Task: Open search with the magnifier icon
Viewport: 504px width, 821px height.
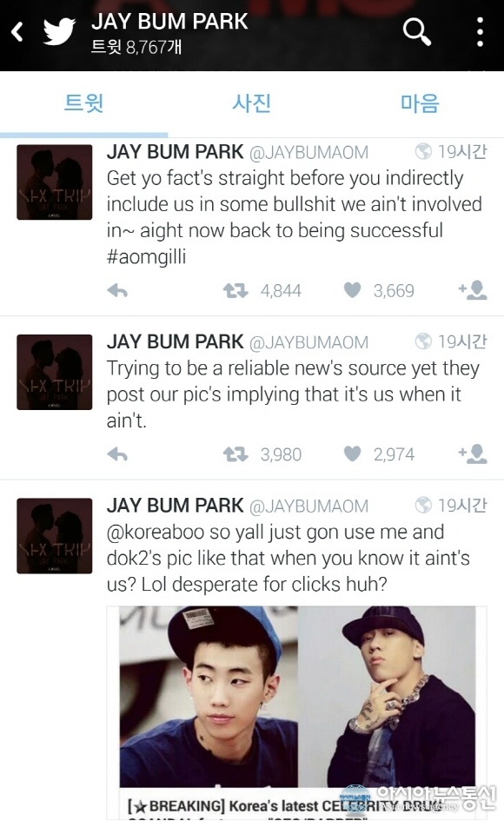Action: coord(416,31)
